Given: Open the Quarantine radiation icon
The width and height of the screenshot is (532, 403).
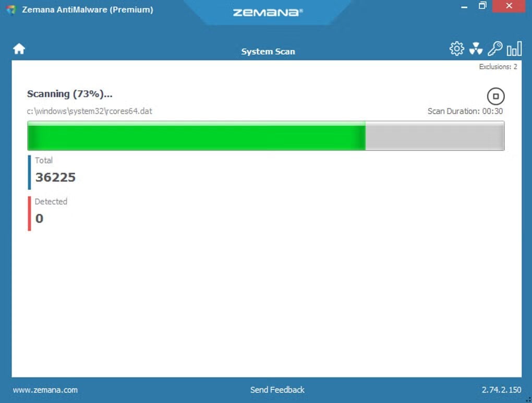Looking at the screenshot, I should pyautogui.click(x=476, y=49).
